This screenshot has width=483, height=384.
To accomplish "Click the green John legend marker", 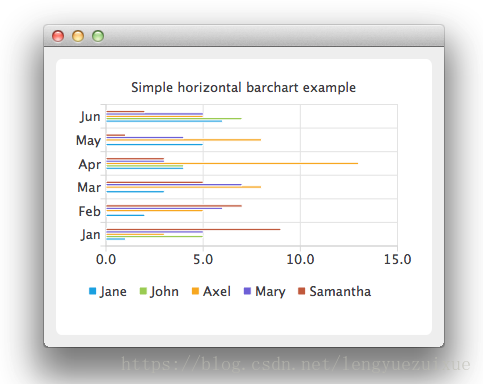I will pyautogui.click(x=143, y=291).
